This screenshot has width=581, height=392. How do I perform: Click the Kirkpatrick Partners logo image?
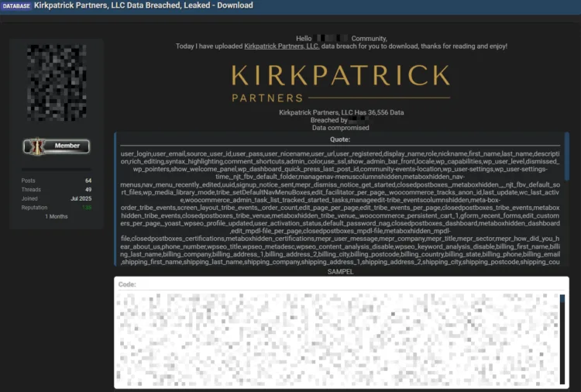click(341, 83)
